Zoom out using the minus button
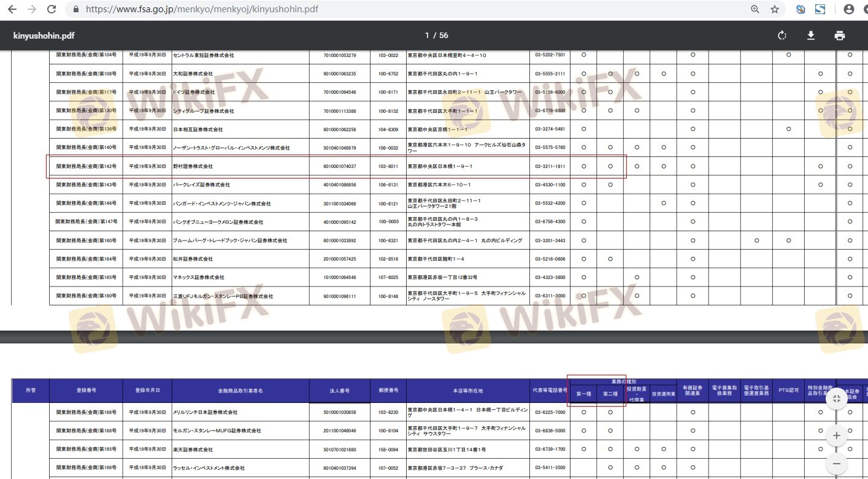 click(836, 462)
